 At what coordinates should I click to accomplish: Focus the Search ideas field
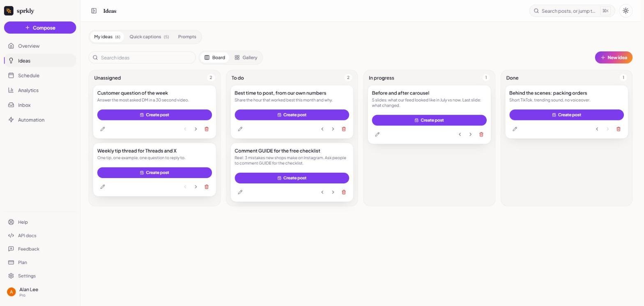(143, 58)
